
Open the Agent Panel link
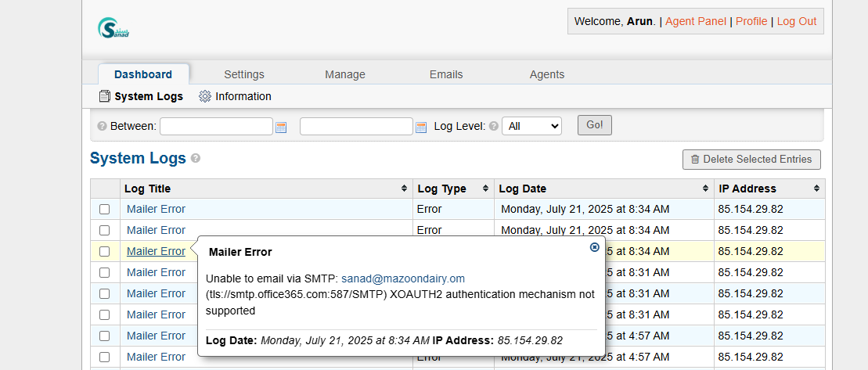pyautogui.click(x=696, y=21)
